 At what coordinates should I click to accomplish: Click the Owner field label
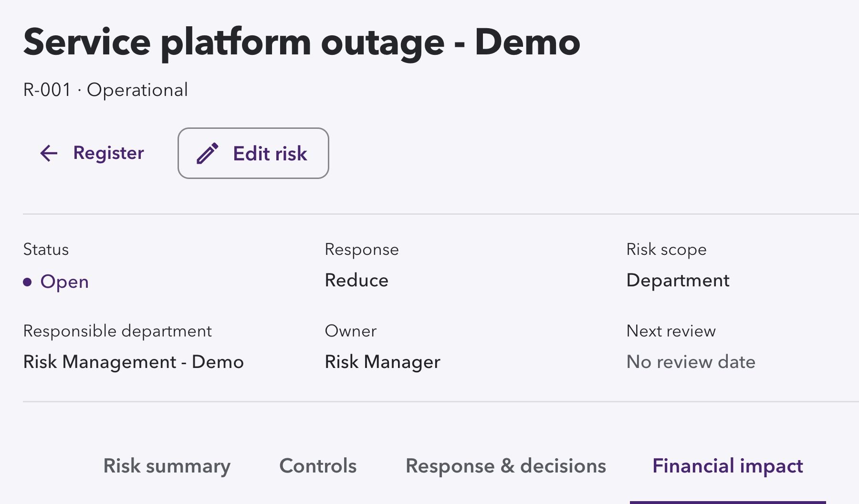[x=351, y=331]
